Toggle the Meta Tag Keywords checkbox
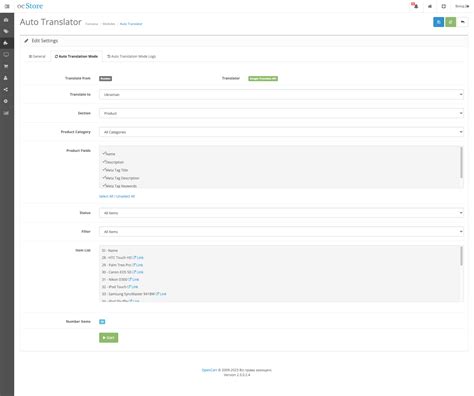This screenshot has width=474, height=396. 104,186
